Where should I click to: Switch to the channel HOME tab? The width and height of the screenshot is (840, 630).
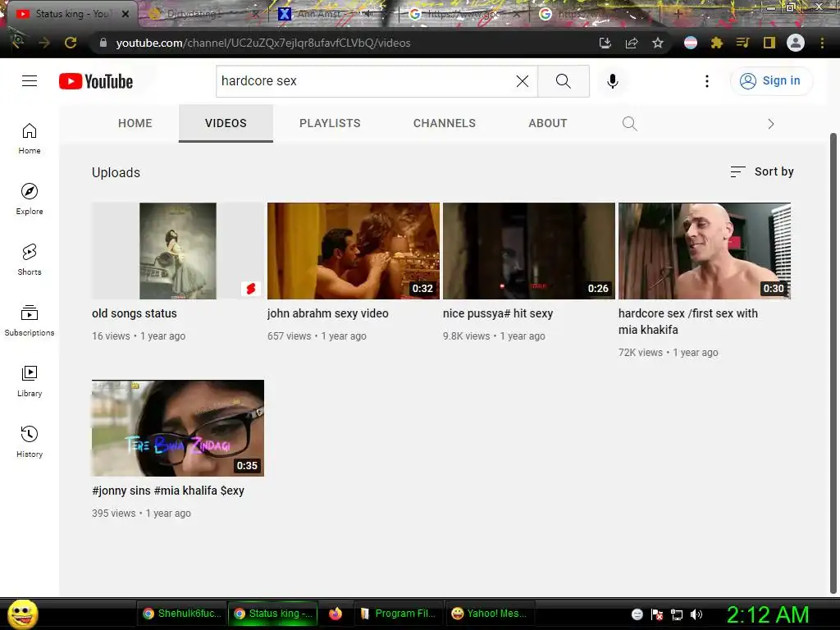135,123
